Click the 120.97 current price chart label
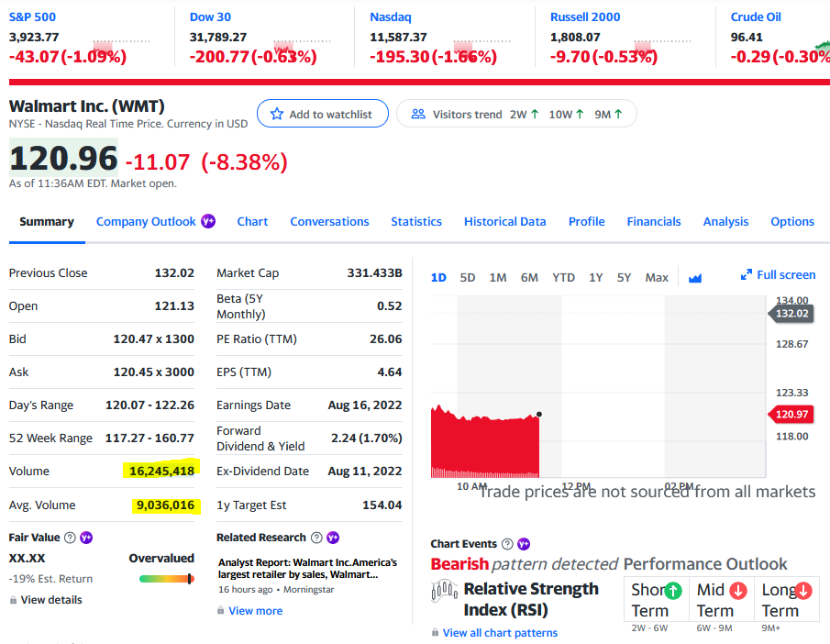This screenshot has height=644, width=830. [791, 414]
